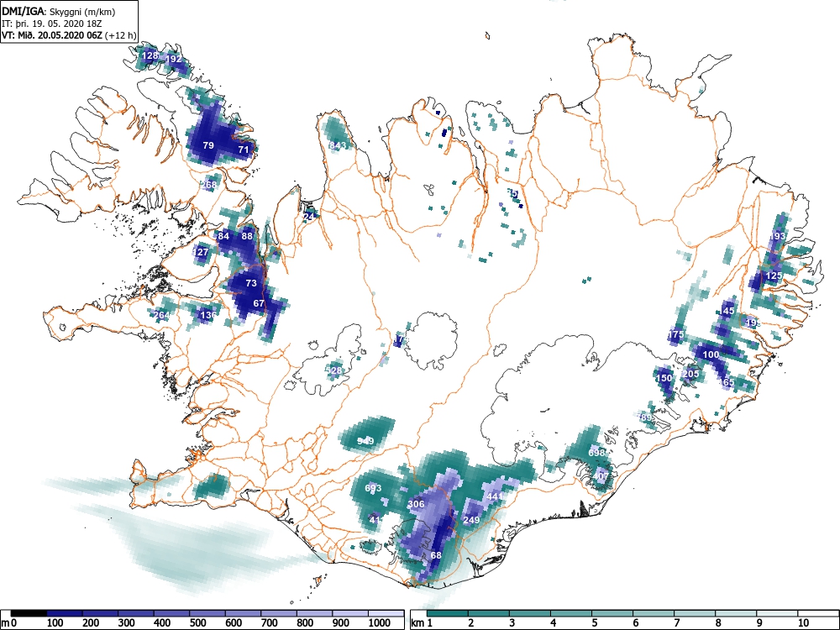Select the '127' visibility value on the map

[x=201, y=252]
